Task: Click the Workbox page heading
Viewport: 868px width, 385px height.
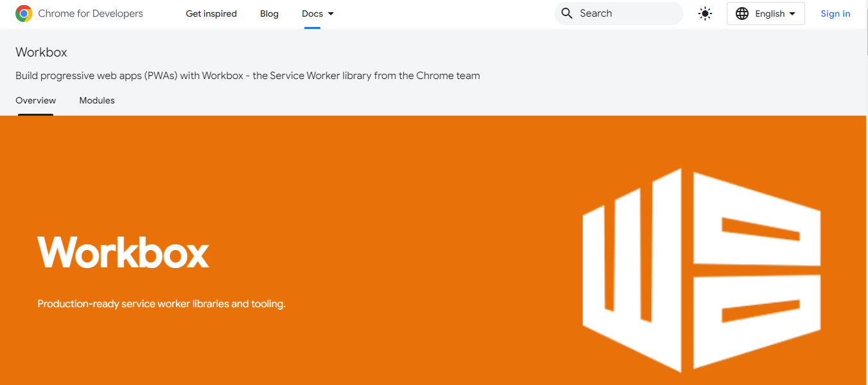Action: [x=41, y=52]
